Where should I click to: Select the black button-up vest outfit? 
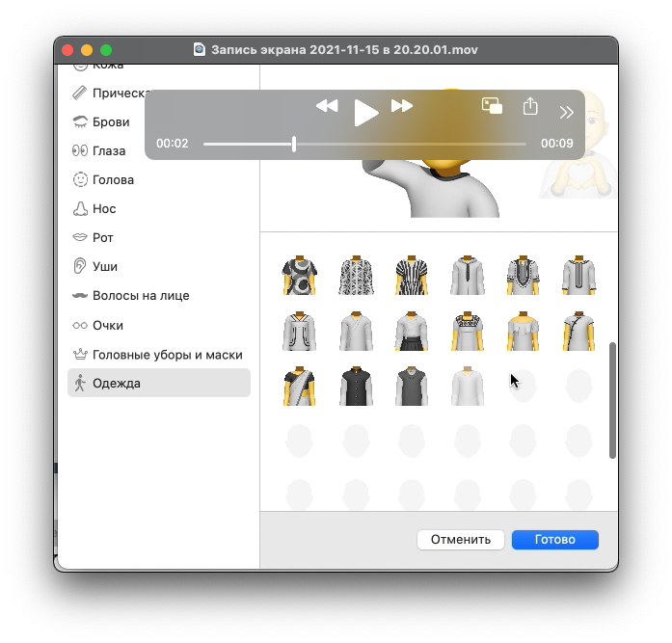[x=356, y=386]
